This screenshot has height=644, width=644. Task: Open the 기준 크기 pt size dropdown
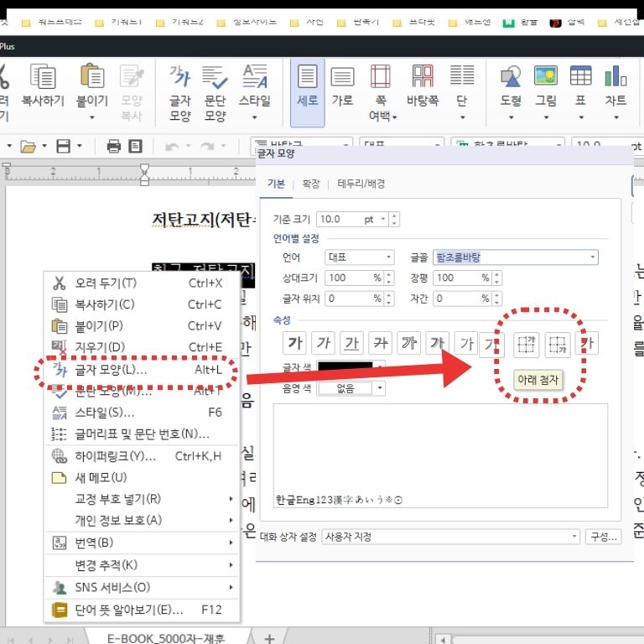(x=382, y=220)
